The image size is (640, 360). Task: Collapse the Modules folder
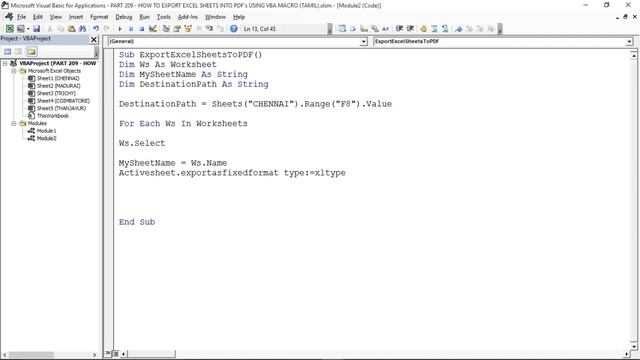(13, 123)
